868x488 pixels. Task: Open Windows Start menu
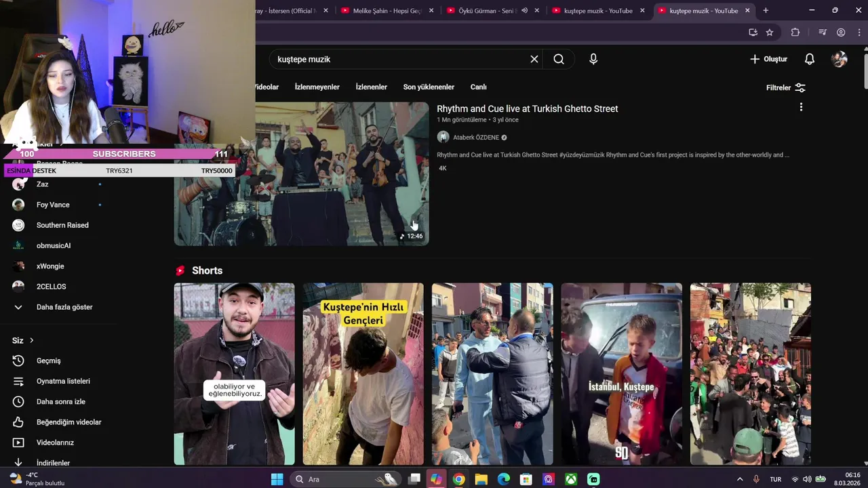[x=277, y=479]
